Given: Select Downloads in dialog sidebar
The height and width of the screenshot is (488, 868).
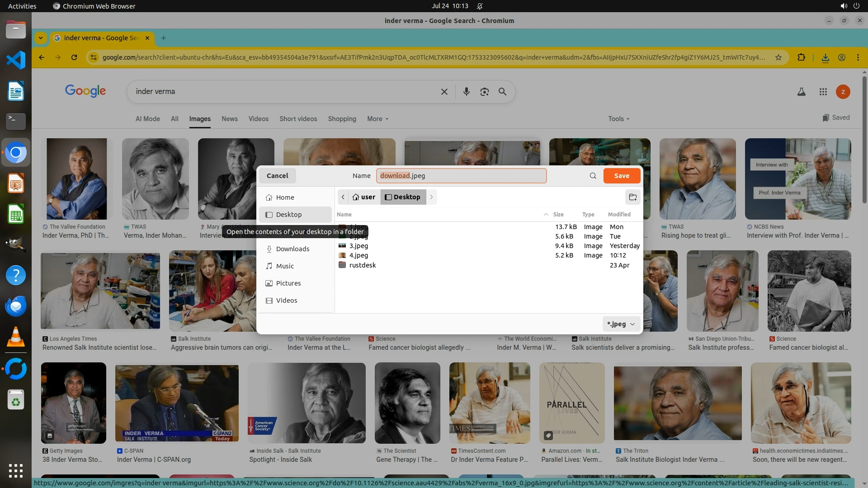Looking at the screenshot, I should click(x=292, y=249).
